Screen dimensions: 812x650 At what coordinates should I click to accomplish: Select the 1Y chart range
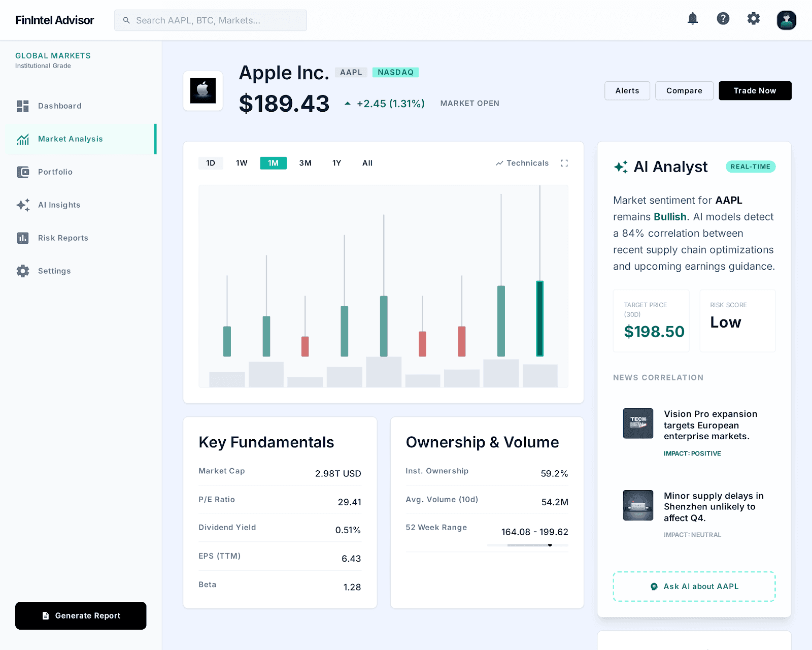pos(336,163)
